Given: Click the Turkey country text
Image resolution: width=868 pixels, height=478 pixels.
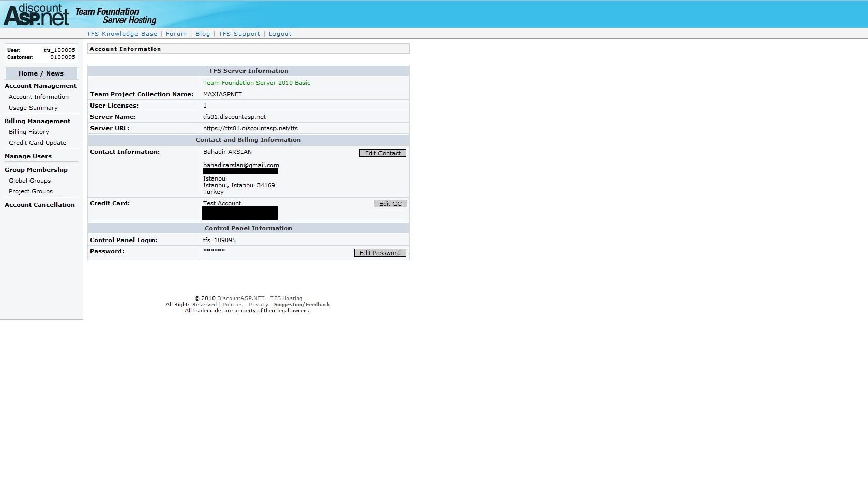Looking at the screenshot, I should click(214, 192).
